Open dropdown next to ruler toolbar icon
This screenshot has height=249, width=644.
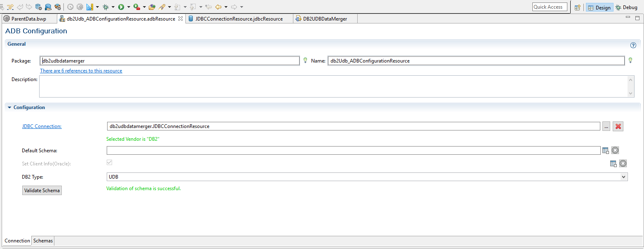[97, 7]
